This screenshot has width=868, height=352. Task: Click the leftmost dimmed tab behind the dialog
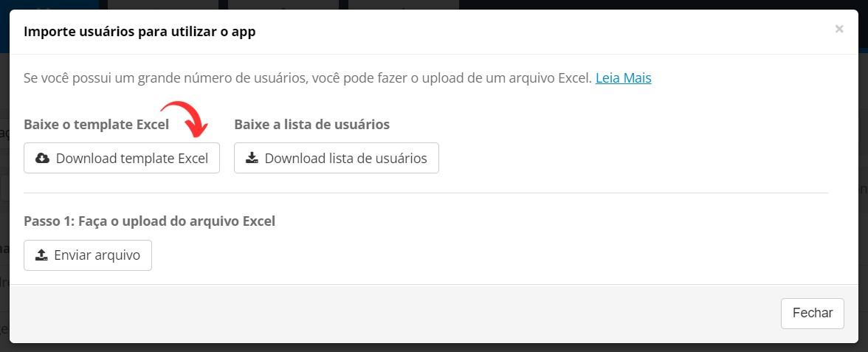[x=162, y=5]
